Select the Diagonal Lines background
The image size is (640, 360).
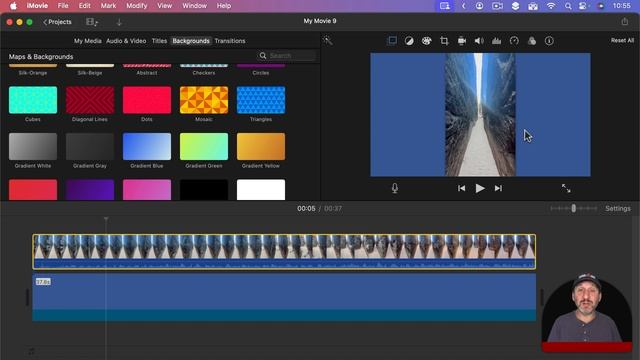tap(90, 100)
